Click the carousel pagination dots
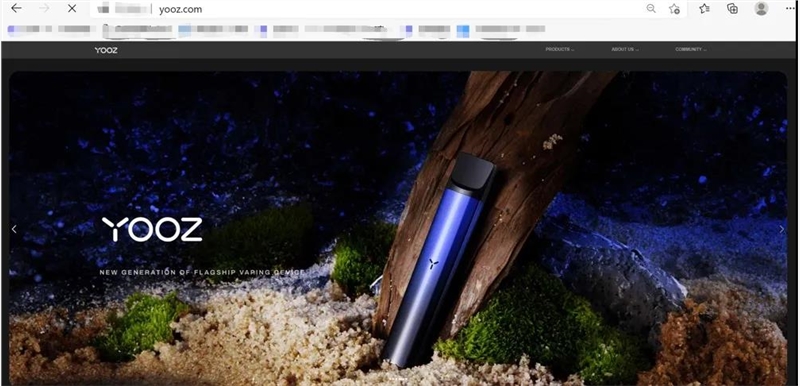The height and width of the screenshot is (386, 800). (398, 379)
